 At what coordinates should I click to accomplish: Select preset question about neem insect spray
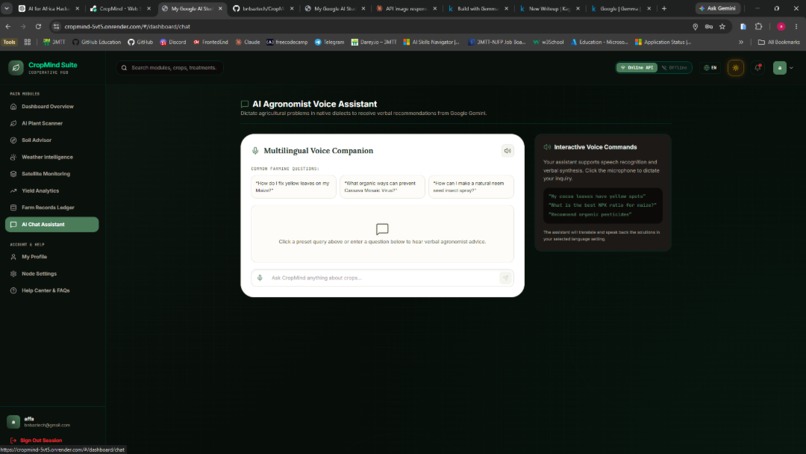click(471, 187)
